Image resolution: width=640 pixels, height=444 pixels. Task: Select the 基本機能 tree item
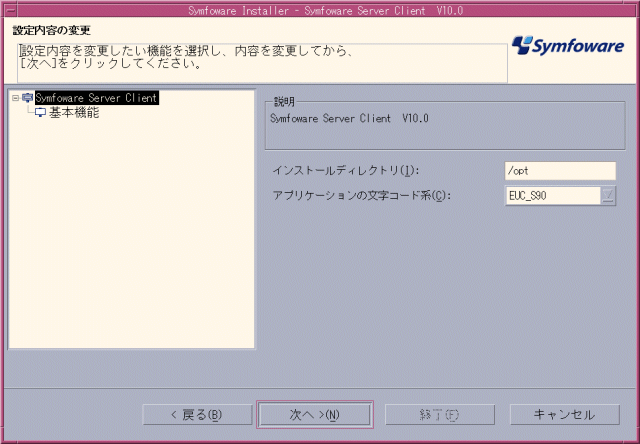click(x=74, y=113)
